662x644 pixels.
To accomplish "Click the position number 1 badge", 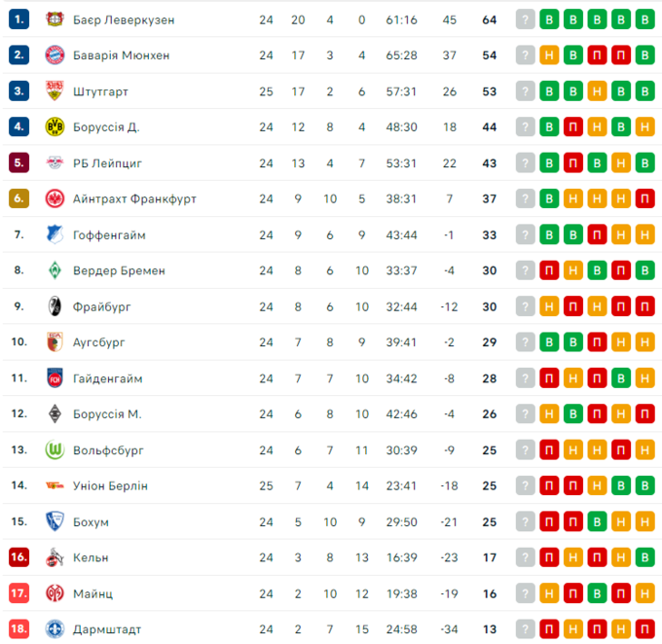I will [x=19, y=19].
